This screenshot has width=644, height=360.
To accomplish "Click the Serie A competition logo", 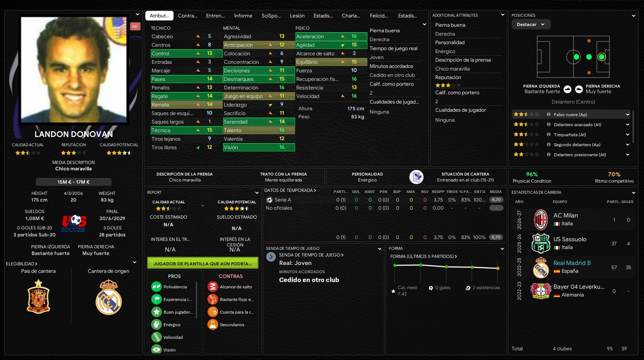I will click(x=270, y=200).
